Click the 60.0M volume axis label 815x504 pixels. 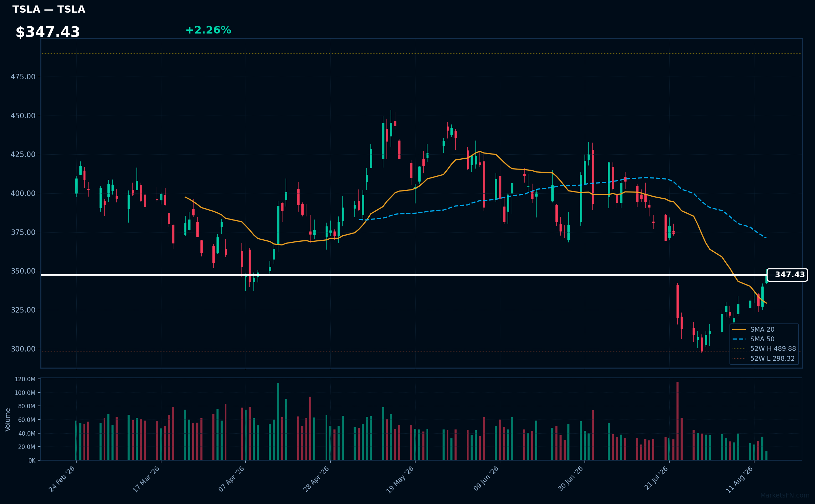tap(26, 420)
